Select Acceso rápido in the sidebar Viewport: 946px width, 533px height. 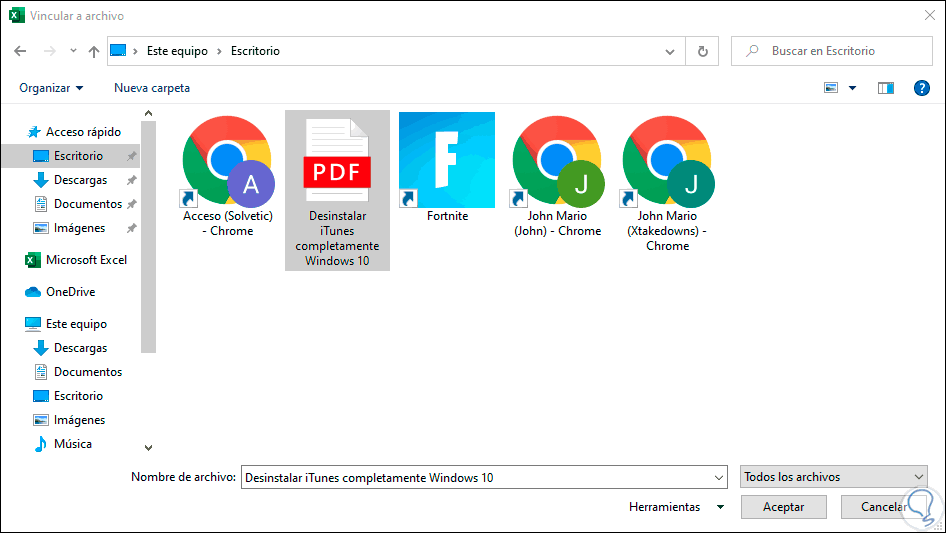coord(74,132)
